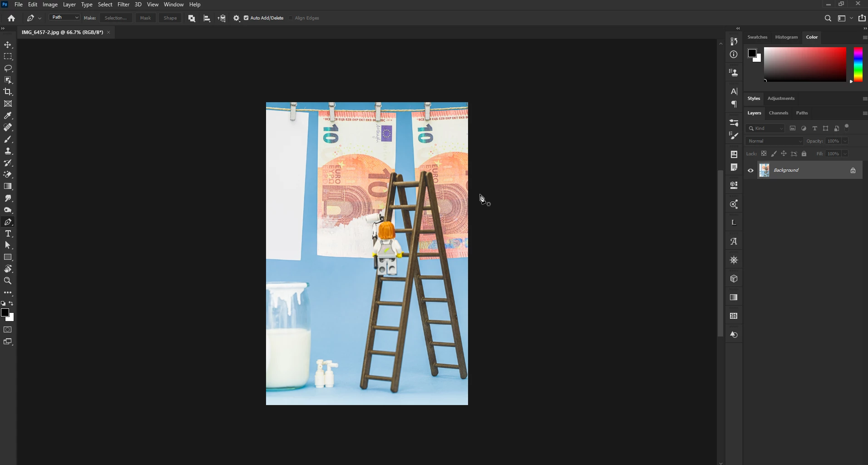The image size is (868, 465).
Task: Toggle Background layer visibility eye
Action: 750,170
